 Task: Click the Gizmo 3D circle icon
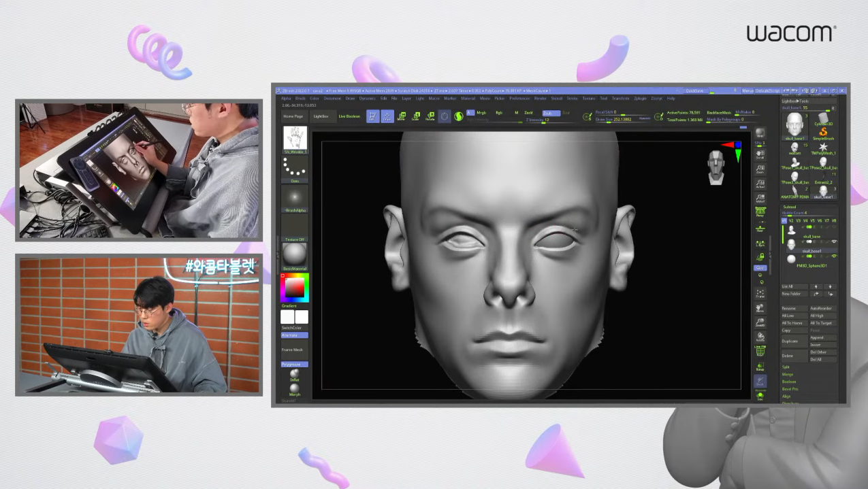445,116
